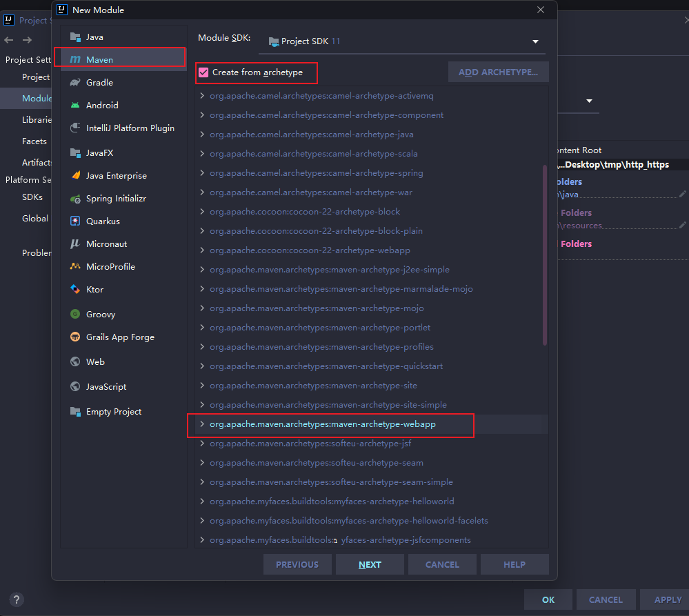The width and height of the screenshot is (689, 616).
Task: Expand the cocoon-22-archetype-webapp entry
Action: point(202,250)
